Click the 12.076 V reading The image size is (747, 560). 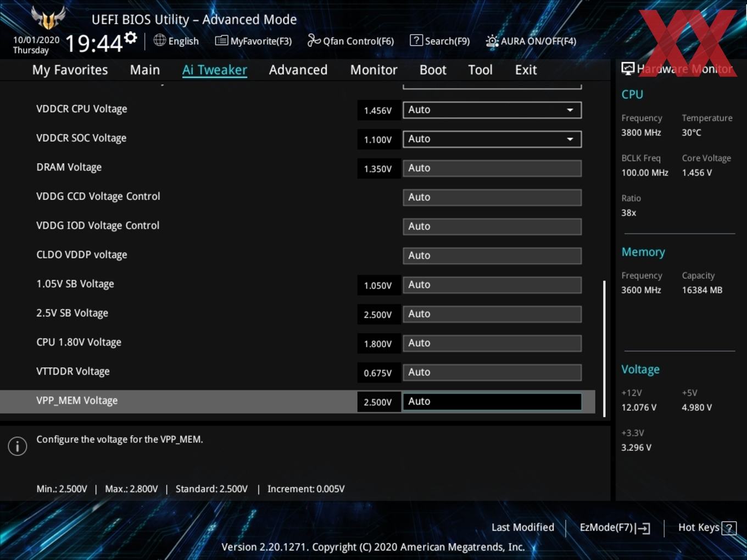639,407
